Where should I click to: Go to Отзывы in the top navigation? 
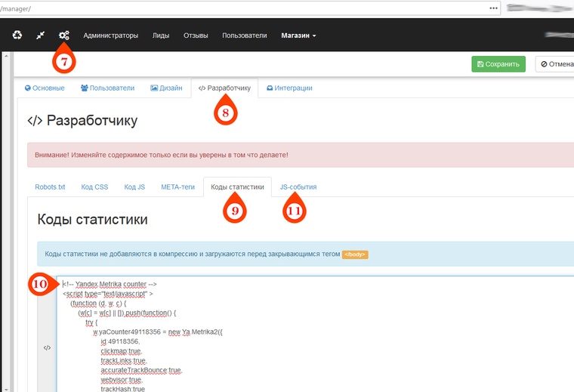click(x=196, y=35)
